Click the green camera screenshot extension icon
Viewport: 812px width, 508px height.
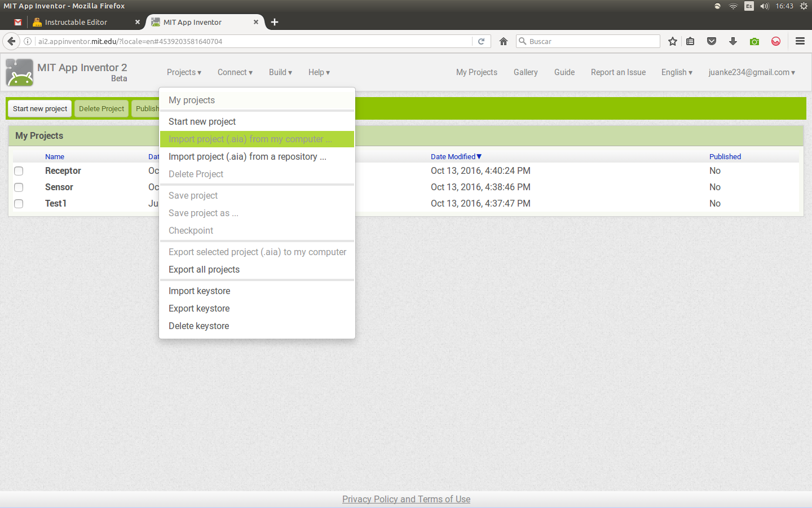click(x=754, y=41)
